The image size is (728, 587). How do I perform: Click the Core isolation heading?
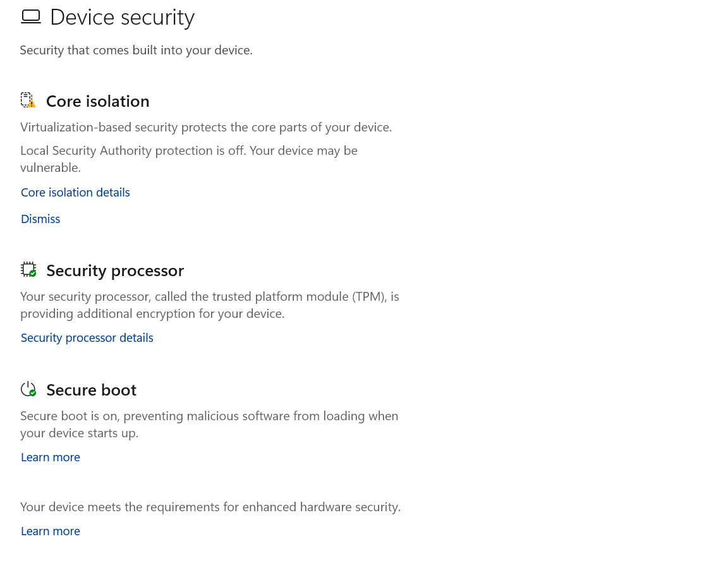click(x=98, y=101)
